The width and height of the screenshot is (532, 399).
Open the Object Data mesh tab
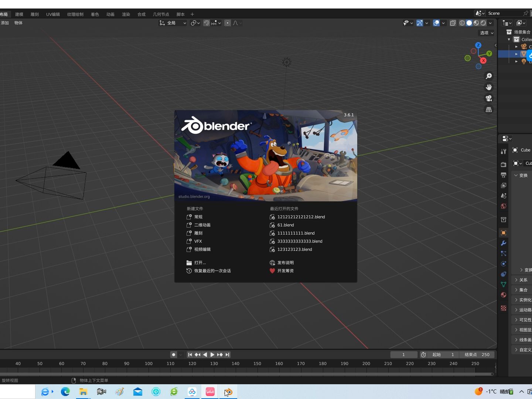[503, 284]
